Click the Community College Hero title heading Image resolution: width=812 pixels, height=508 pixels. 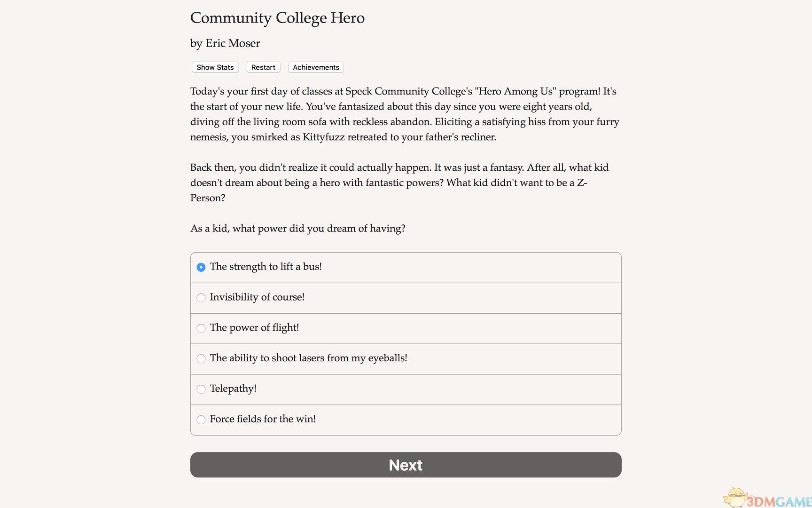click(x=277, y=18)
